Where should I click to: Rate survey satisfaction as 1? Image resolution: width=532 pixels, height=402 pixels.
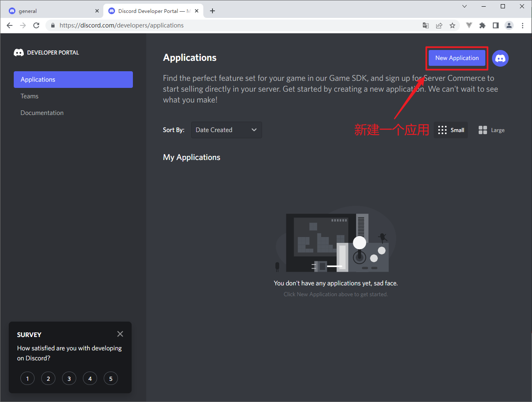[27, 379]
